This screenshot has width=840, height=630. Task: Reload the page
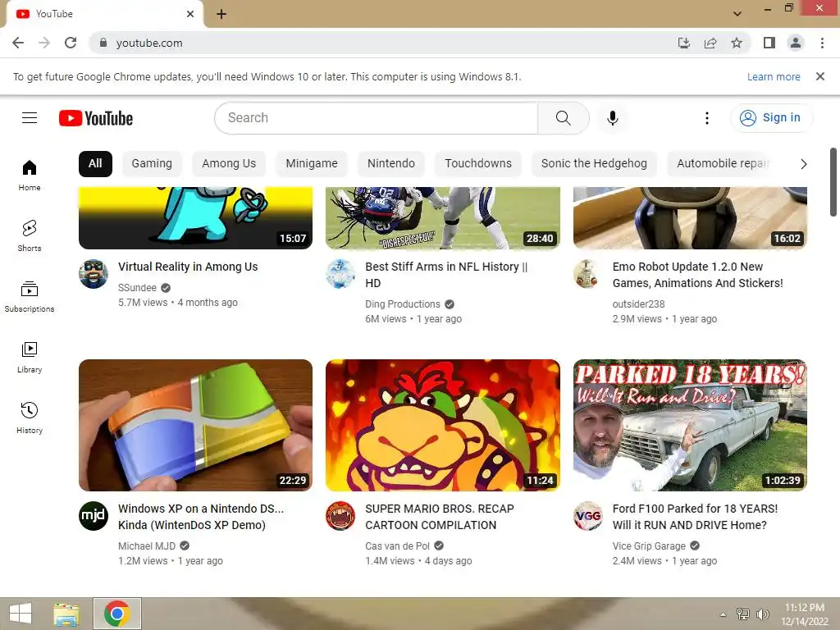pos(71,43)
